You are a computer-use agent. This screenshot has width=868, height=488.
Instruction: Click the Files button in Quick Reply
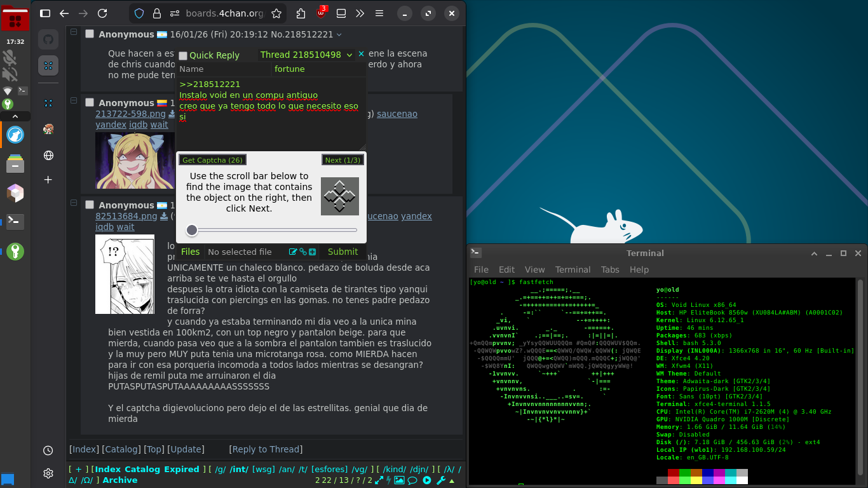pos(190,252)
